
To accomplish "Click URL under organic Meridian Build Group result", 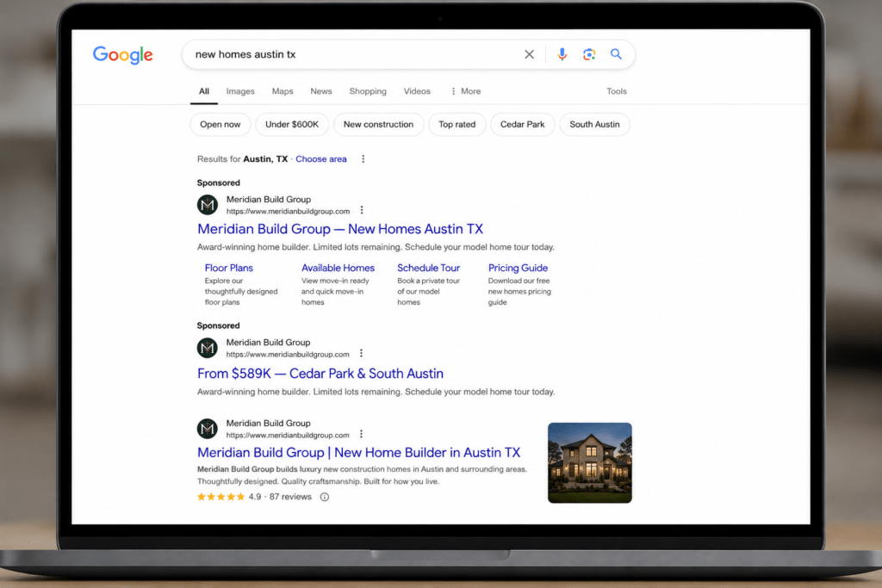I will coord(288,436).
